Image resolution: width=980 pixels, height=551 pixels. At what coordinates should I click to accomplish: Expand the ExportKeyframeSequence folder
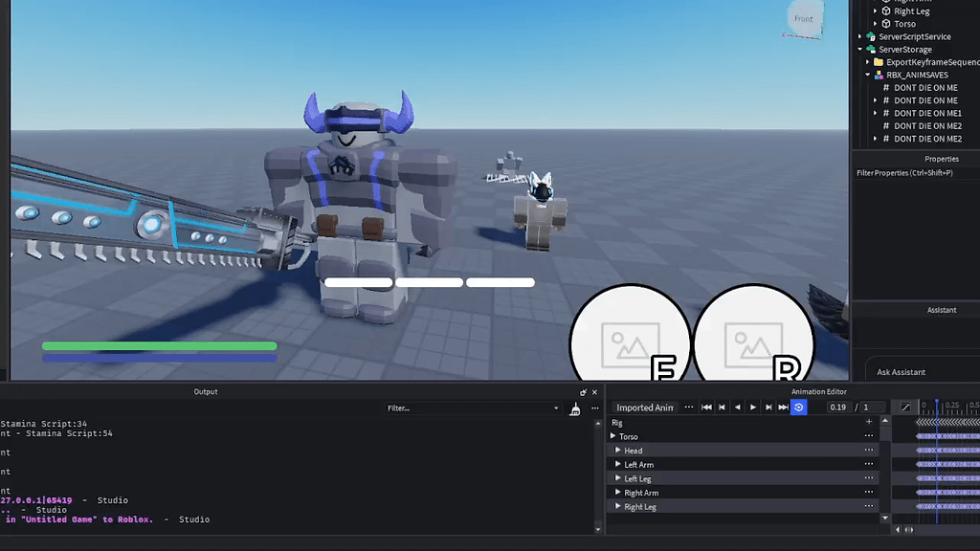click(867, 62)
